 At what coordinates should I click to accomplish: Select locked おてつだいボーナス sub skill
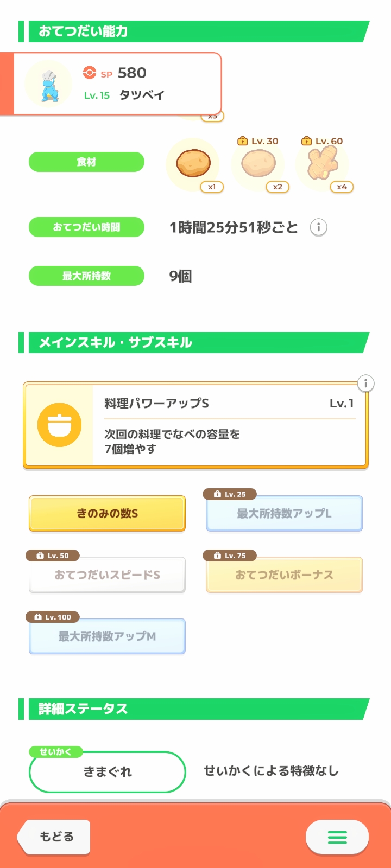coord(284,575)
